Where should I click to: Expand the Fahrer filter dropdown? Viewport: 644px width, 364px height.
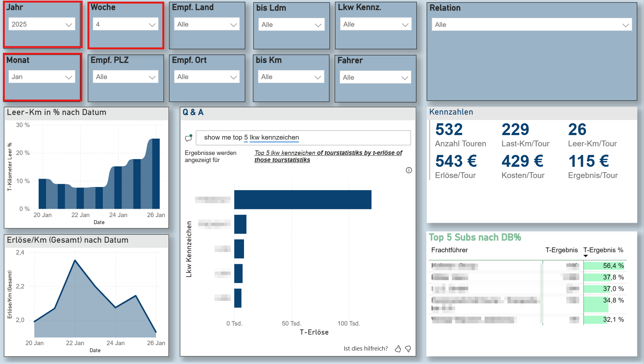click(x=375, y=77)
